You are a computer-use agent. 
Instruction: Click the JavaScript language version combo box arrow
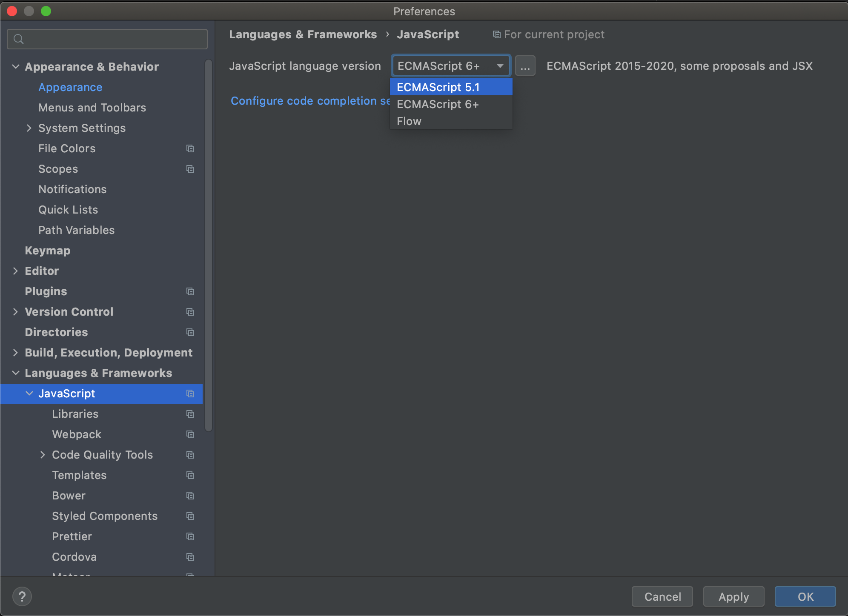(x=500, y=66)
